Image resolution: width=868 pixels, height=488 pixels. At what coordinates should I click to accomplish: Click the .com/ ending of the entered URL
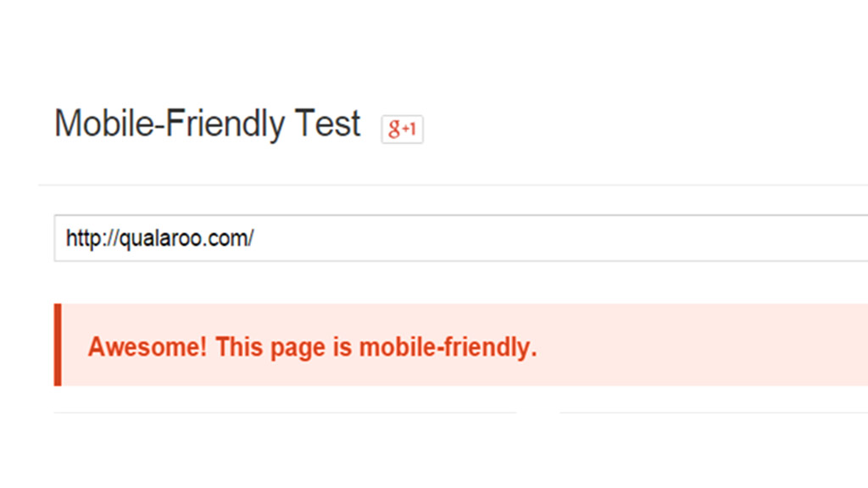[231, 238]
